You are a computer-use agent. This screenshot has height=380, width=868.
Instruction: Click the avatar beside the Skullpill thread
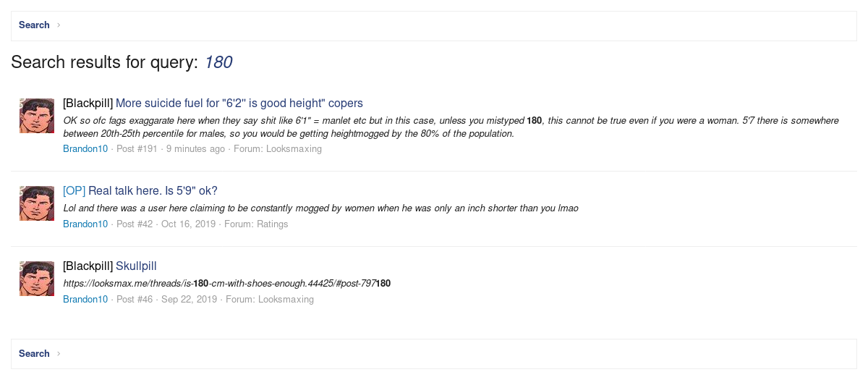click(36, 279)
